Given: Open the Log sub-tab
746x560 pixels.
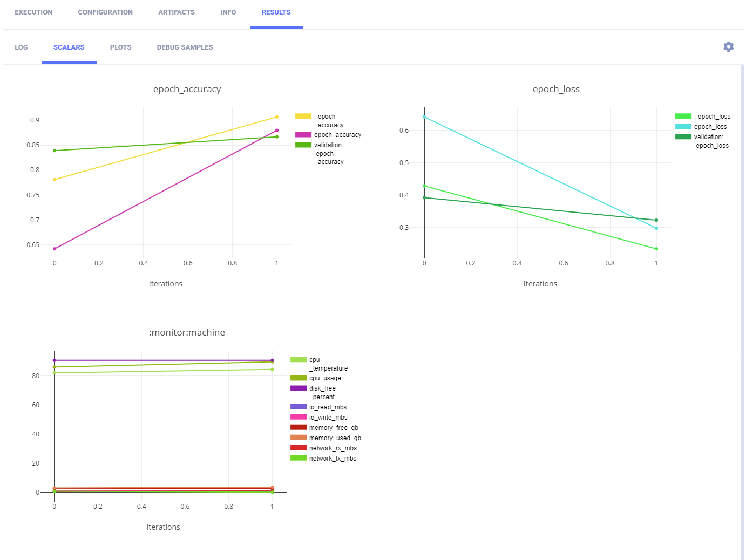Looking at the screenshot, I should point(21,47).
